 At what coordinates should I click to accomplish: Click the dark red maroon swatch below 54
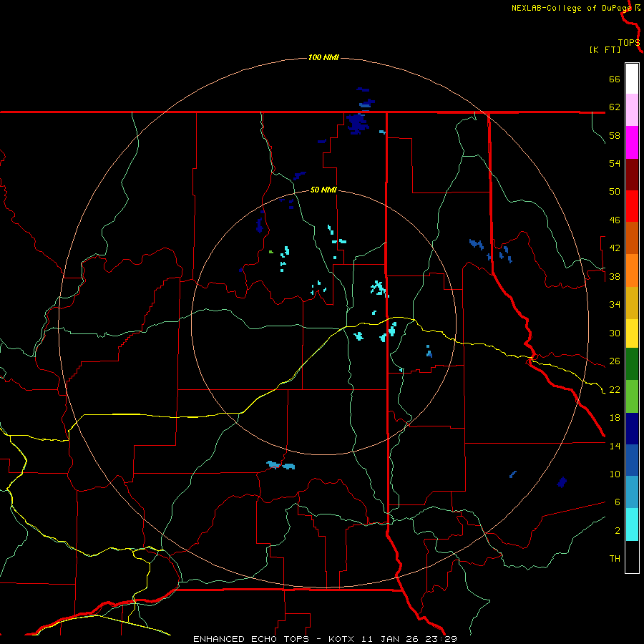coord(632,175)
